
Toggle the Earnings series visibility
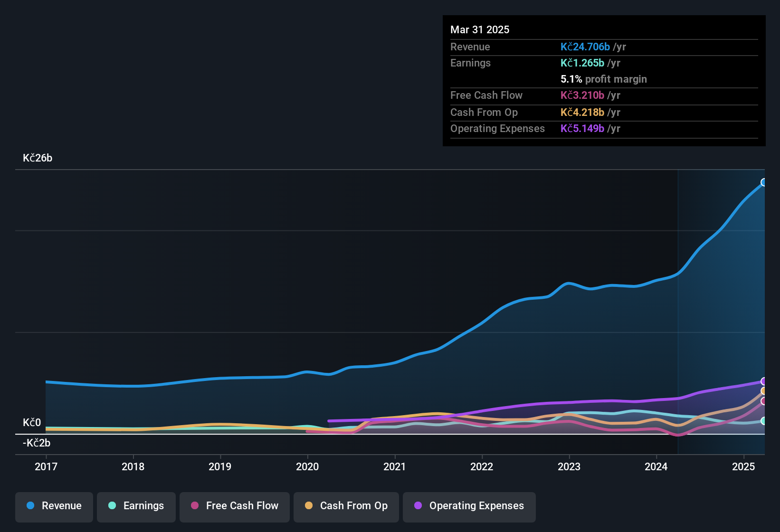pos(136,506)
